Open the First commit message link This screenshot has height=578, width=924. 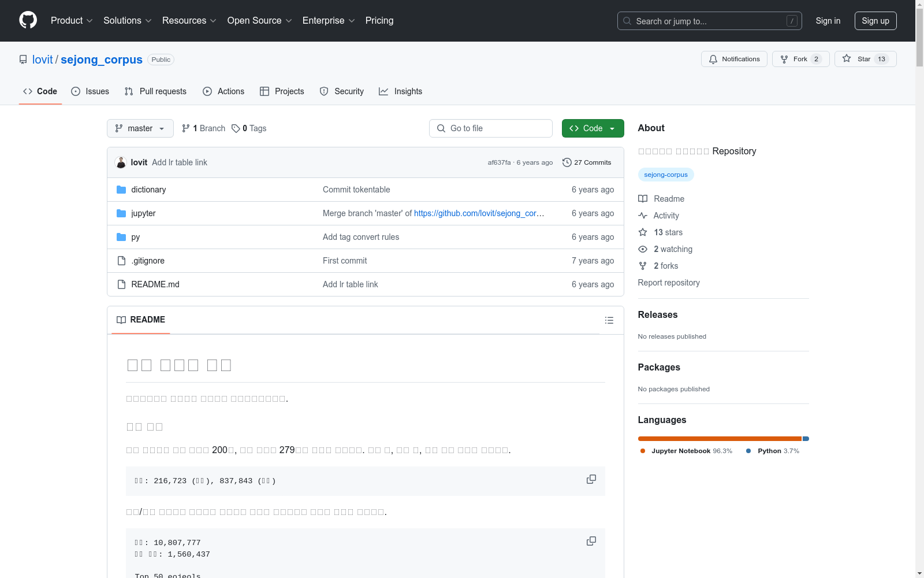pos(345,261)
